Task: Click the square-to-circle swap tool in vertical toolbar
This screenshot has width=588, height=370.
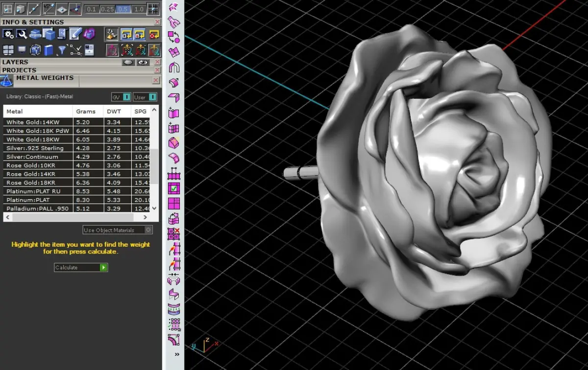Action: click(x=174, y=37)
